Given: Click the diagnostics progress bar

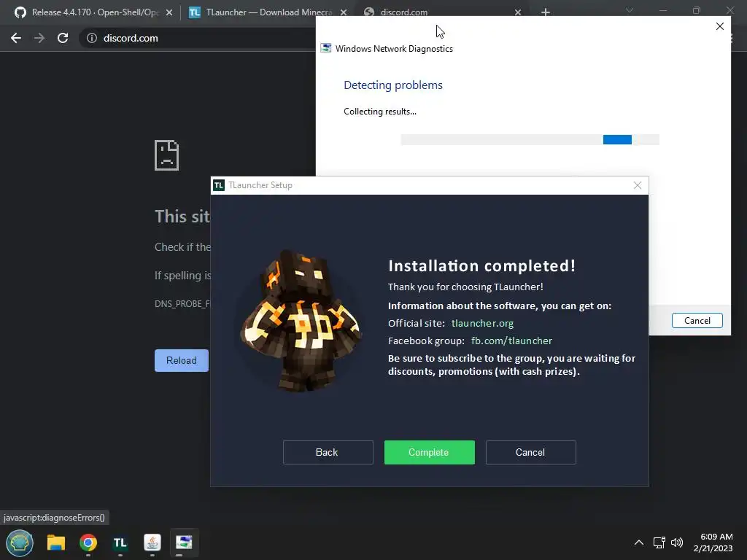Looking at the screenshot, I should [530, 139].
